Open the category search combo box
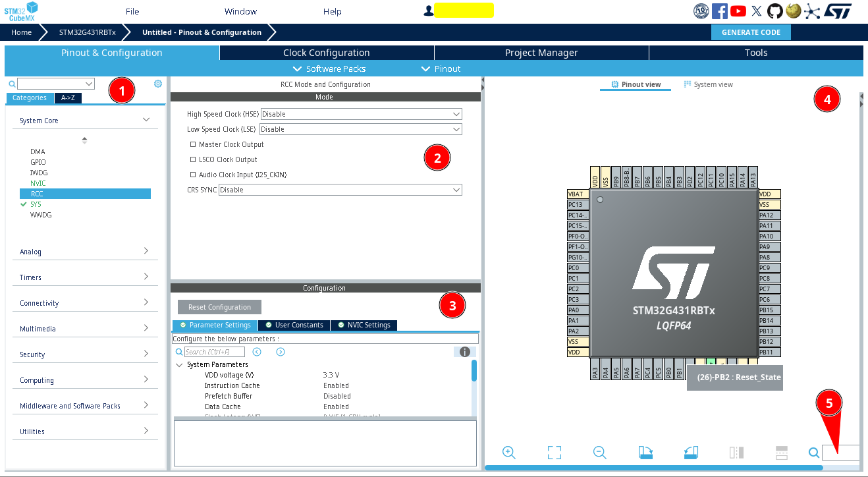868x477 pixels. click(x=56, y=84)
